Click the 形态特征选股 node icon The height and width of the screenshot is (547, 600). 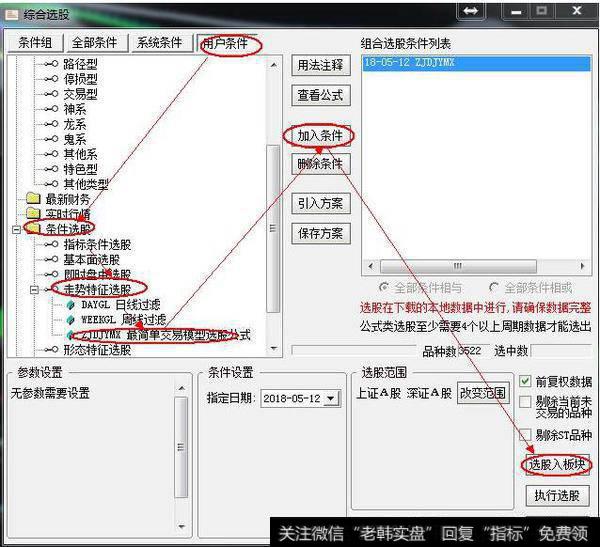pos(51,349)
